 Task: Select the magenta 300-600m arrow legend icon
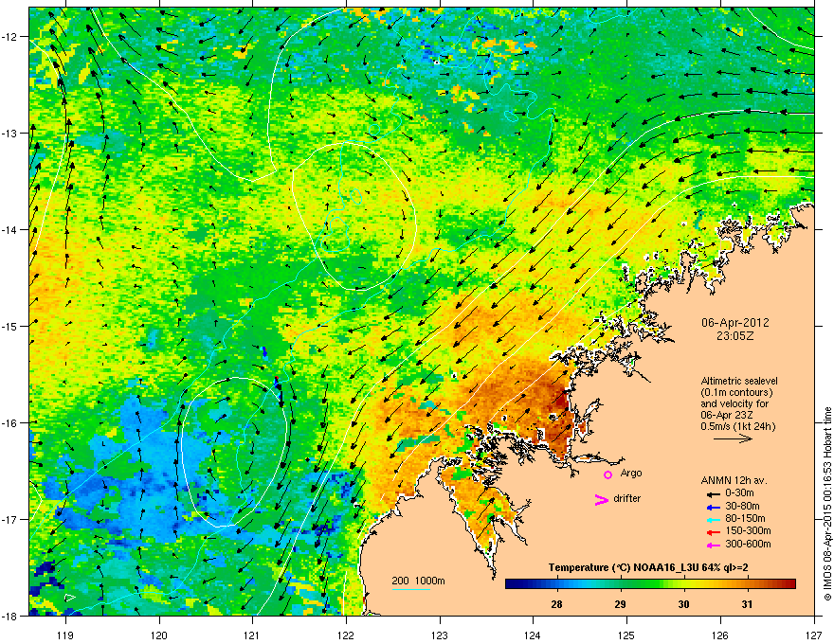point(713,545)
